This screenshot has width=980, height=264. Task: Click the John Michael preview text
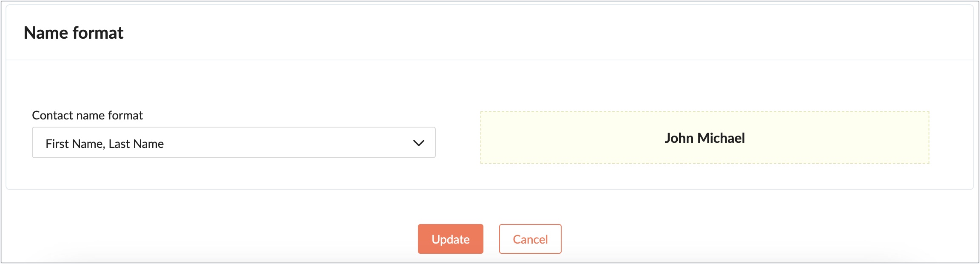point(704,138)
